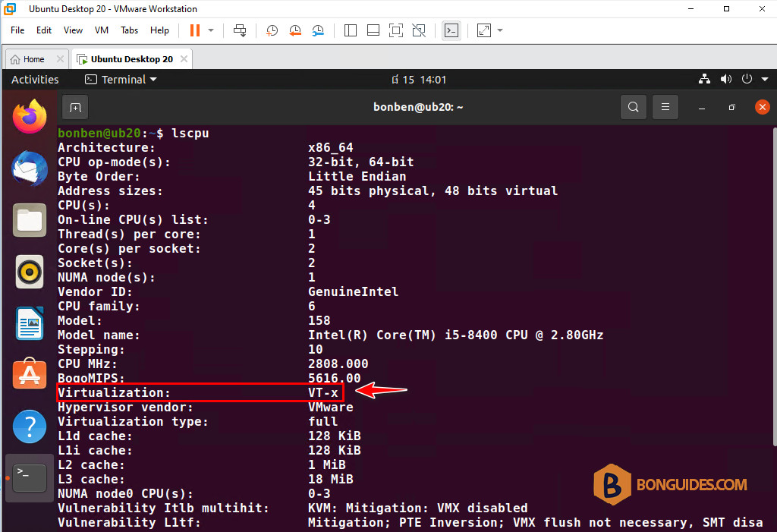The width and height of the screenshot is (777, 532).
Task: Click the VMware Workstation title bar icon
Action: pos(9,9)
